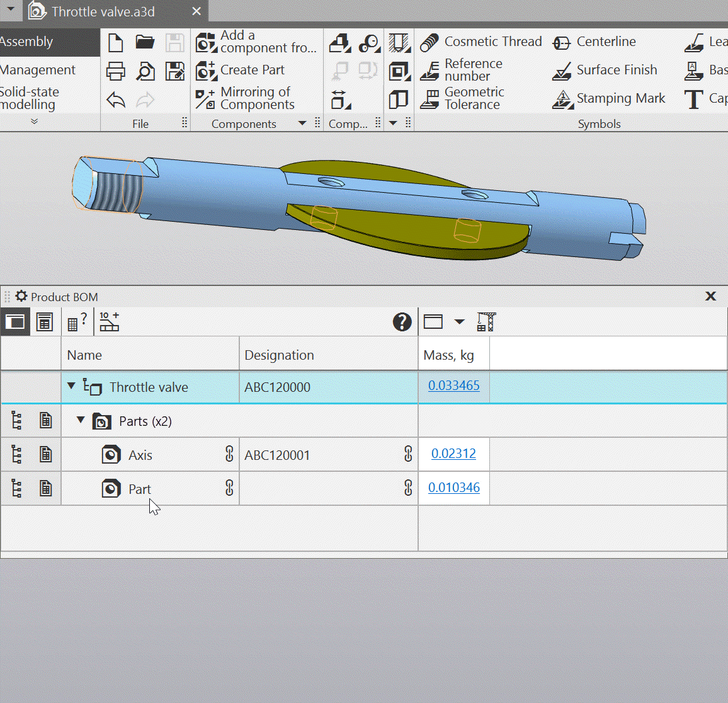The width and height of the screenshot is (728, 703).
Task: Toggle the panel view mode button in BOM toolbar
Action: point(15,322)
